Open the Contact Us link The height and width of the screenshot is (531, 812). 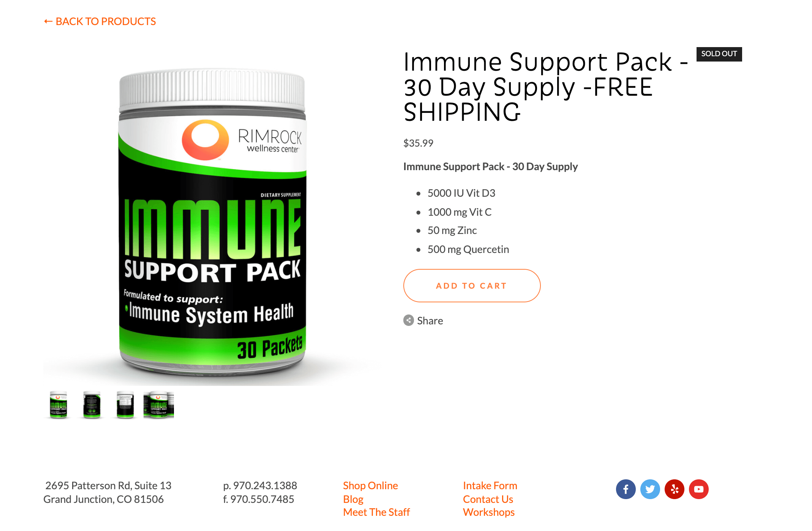(x=488, y=499)
